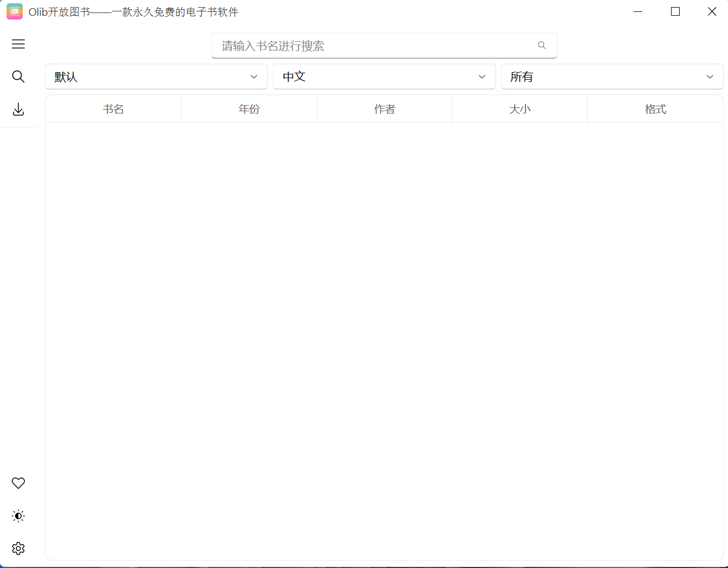Focus the book name search field

tap(375, 46)
